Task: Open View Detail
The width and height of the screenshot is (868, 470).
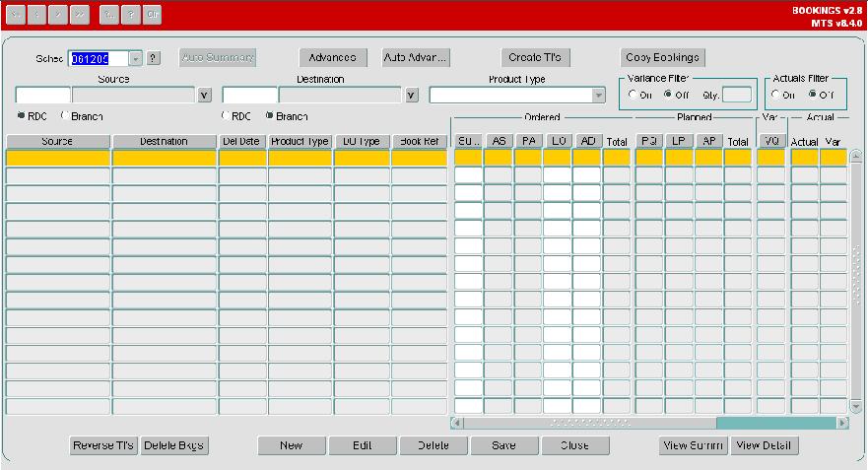Action: coord(765,445)
